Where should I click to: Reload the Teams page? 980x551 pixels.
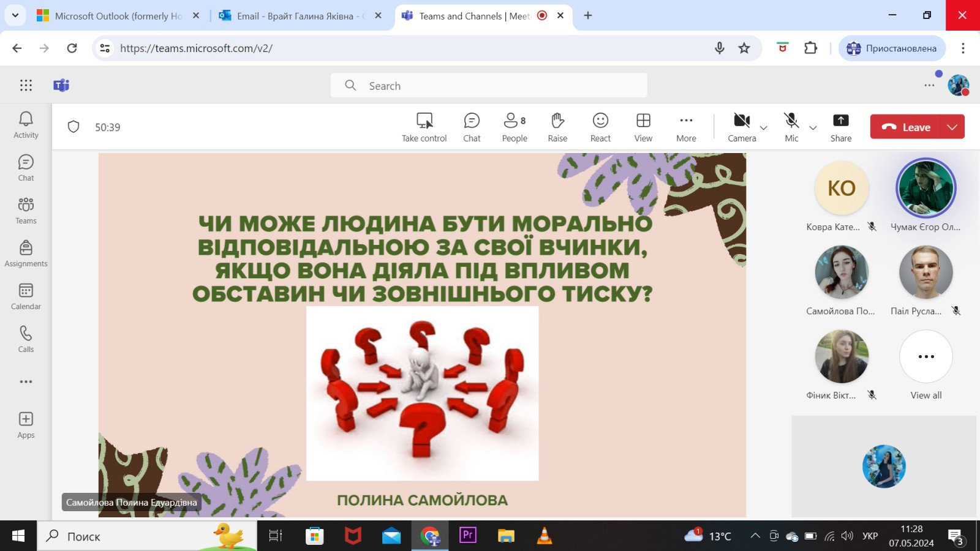[x=72, y=48]
